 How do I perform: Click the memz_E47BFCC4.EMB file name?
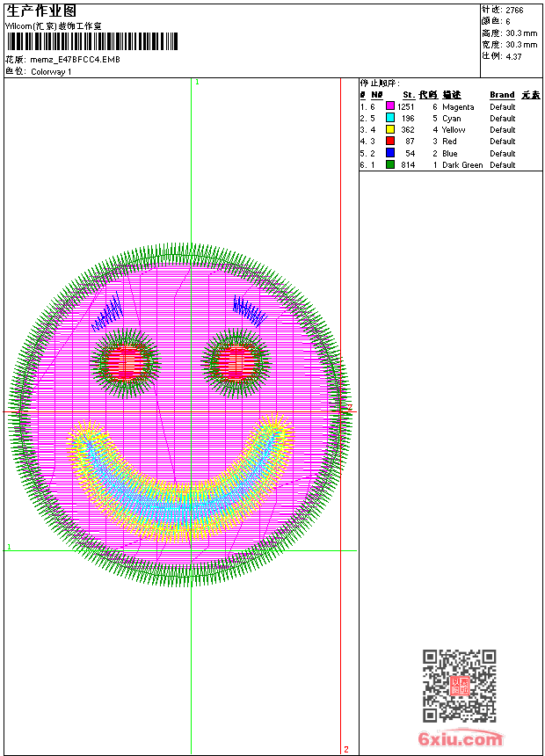(75, 60)
